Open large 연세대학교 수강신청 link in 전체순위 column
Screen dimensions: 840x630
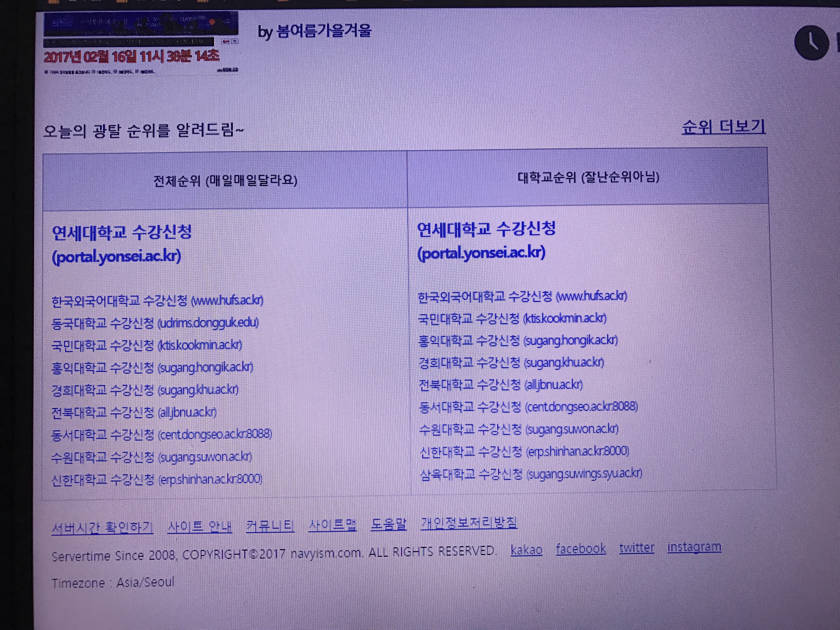[x=121, y=232]
